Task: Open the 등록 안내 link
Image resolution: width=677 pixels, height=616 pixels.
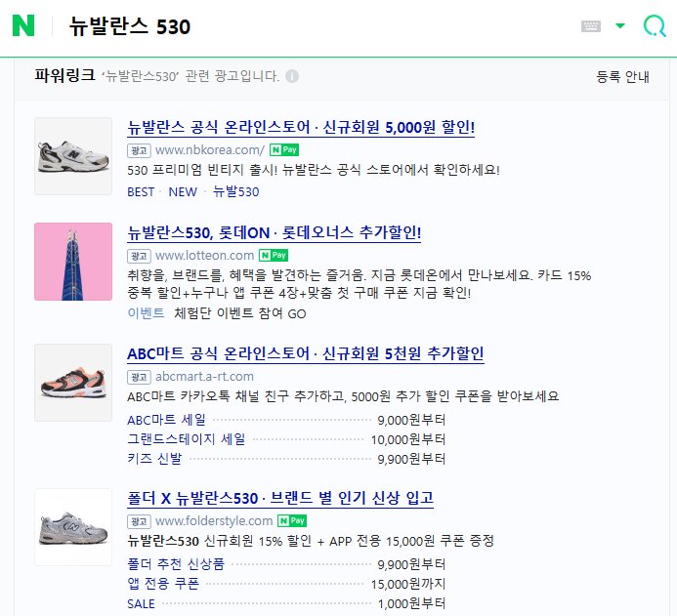Action: [622, 77]
